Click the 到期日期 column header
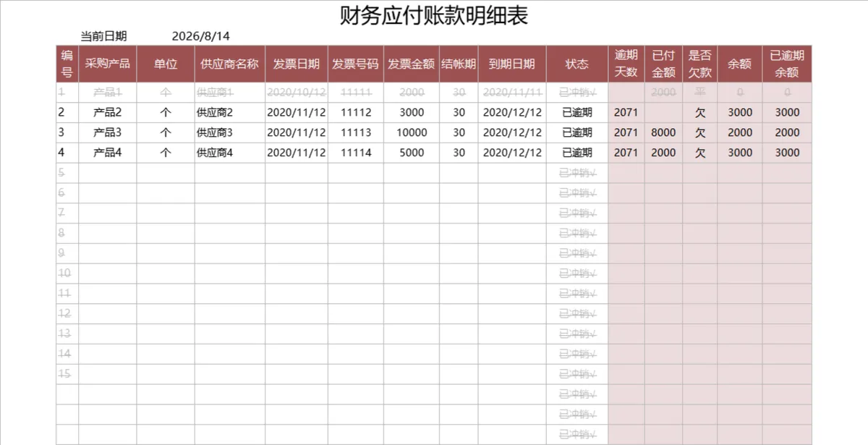The image size is (868, 445). (x=512, y=64)
